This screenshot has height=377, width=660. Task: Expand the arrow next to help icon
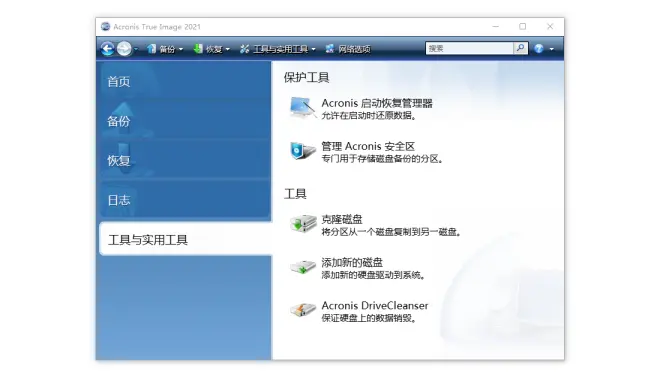point(551,49)
